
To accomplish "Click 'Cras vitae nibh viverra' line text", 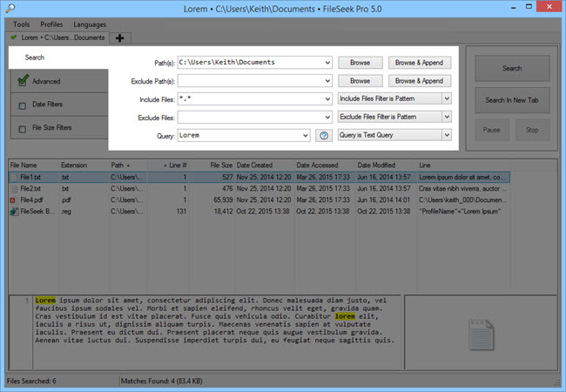I will [x=462, y=189].
